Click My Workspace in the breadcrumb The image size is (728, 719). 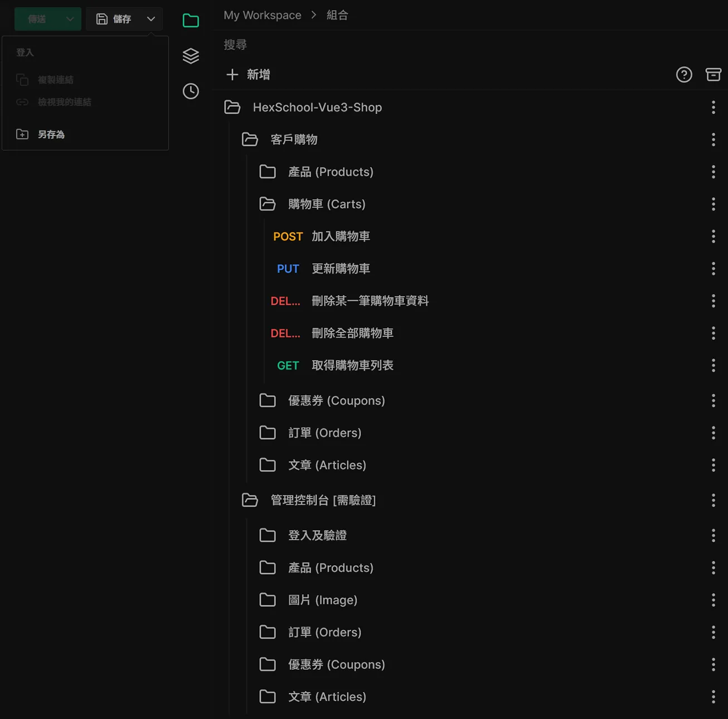coord(262,15)
